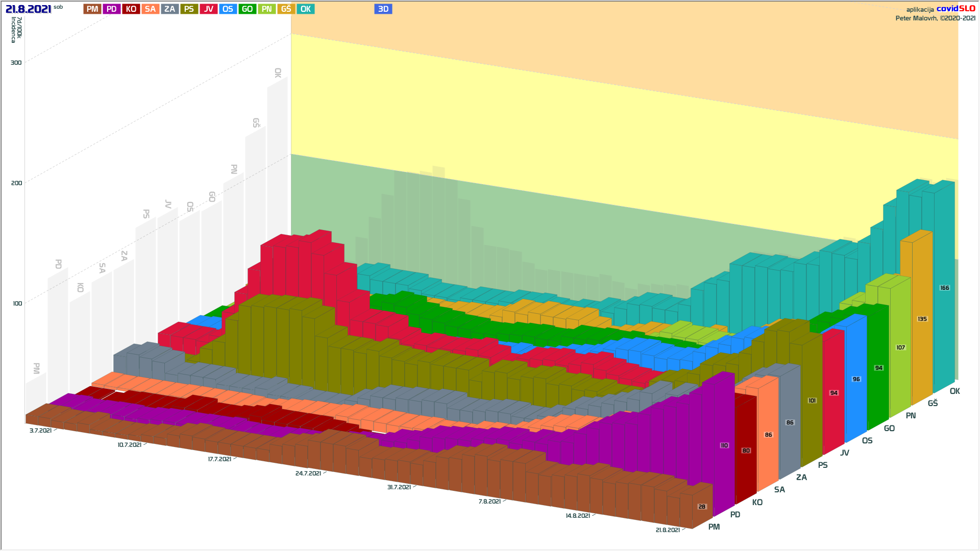
Task: Toggle the PD purple legend button
Action: pyautogui.click(x=111, y=9)
